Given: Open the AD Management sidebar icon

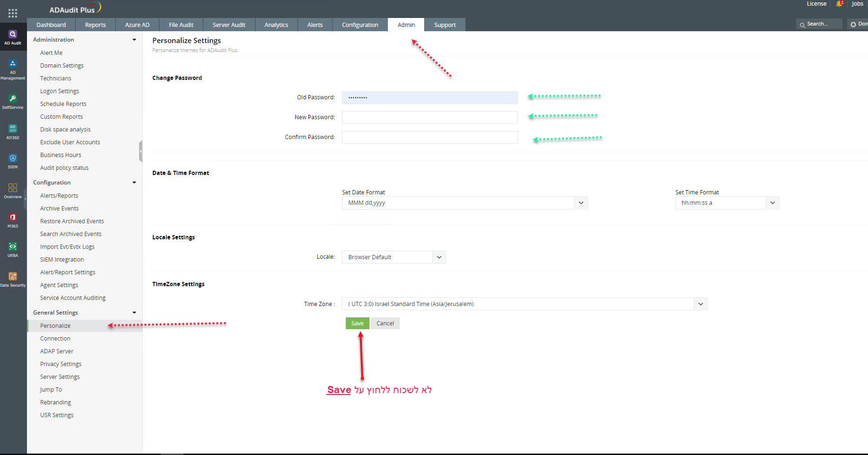Looking at the screenshot, I should (13, 64).
